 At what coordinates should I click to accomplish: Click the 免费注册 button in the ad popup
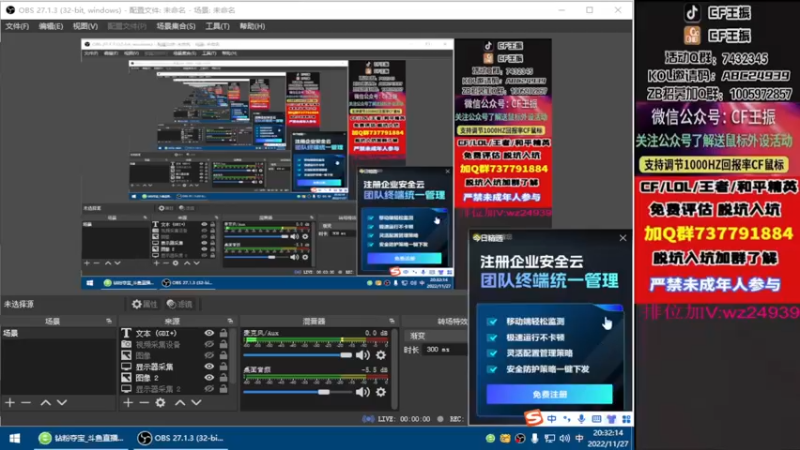(x=549, y=394)
